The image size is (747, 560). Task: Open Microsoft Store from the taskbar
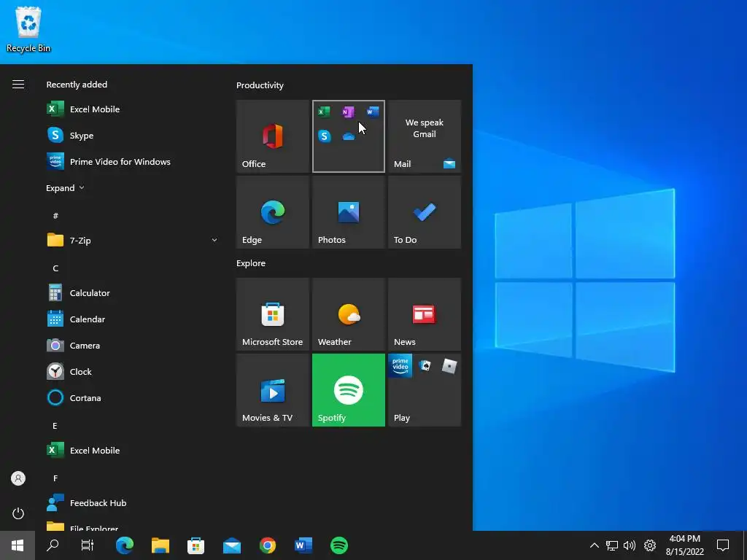[196, 545]
